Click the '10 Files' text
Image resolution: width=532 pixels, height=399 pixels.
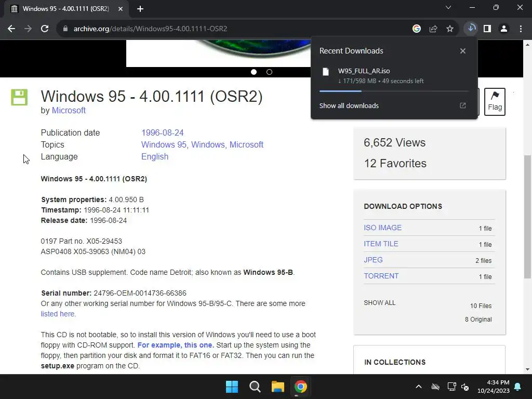481,305
